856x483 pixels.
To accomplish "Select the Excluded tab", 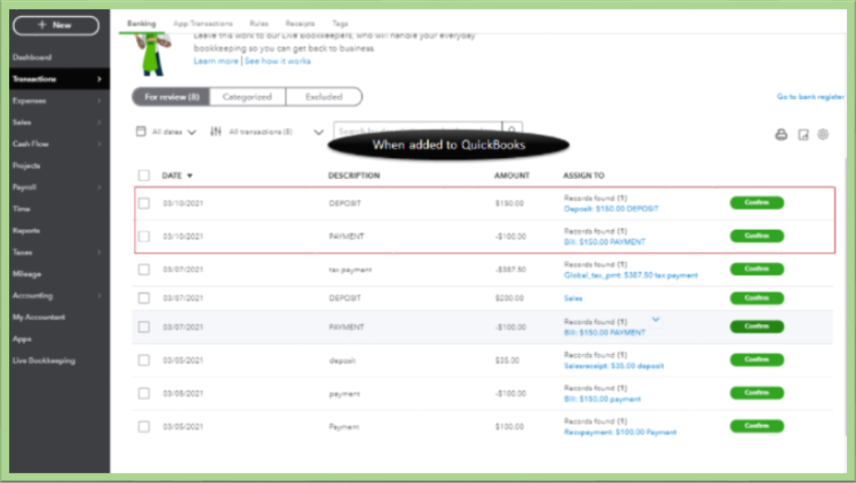I will pyautogui.click(x=324, y=97).
